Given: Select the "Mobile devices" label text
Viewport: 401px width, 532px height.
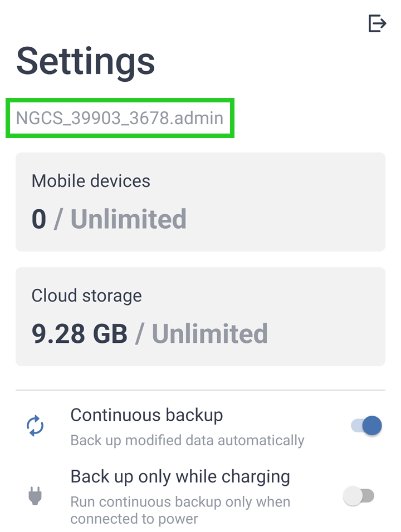Looking at the screenshot, I should (91, 181).
